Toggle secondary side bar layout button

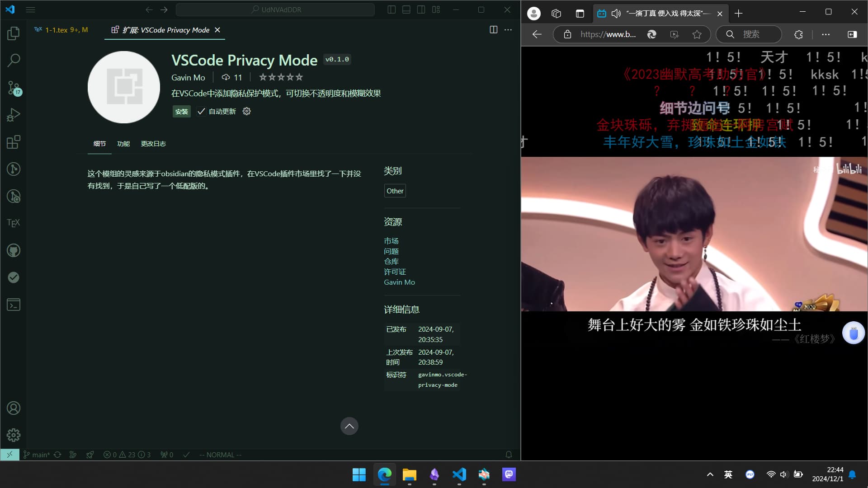[x=421, y=9]
